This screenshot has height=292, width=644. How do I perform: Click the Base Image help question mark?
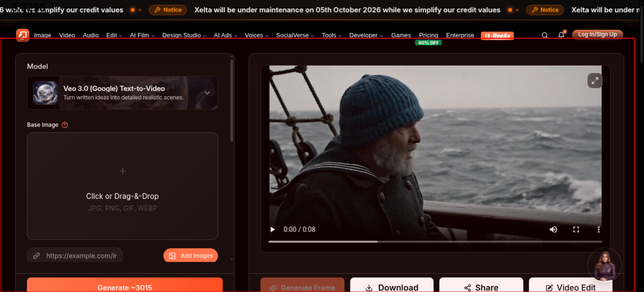(65, 125)
